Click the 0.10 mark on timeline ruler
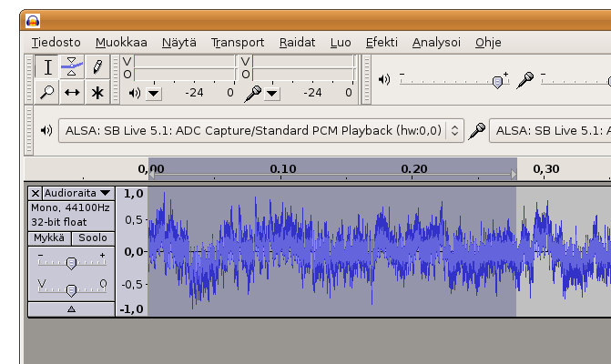 click(282, 170)
